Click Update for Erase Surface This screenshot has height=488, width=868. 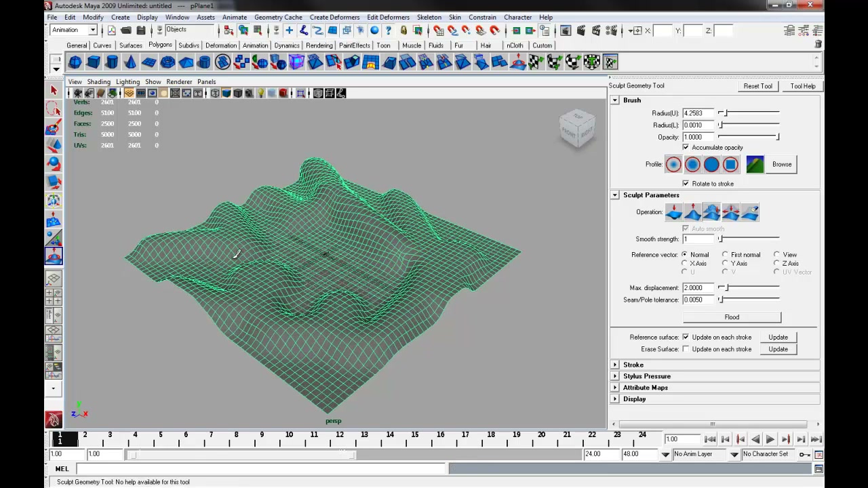click(x=778, y=349)
